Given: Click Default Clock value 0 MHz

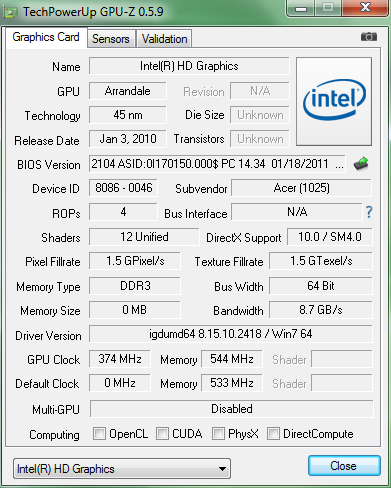Looking at the screenshot, I should pos(120,383).
